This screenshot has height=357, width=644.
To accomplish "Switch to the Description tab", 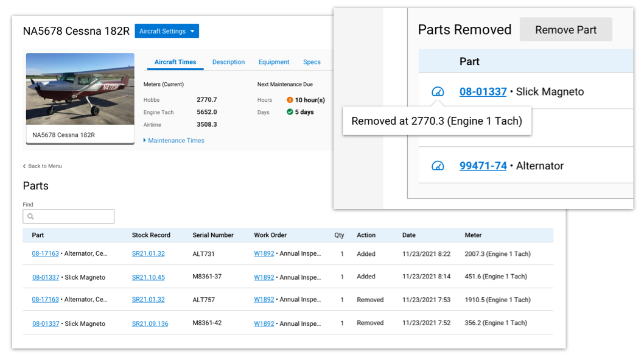I will click(228, 62).
